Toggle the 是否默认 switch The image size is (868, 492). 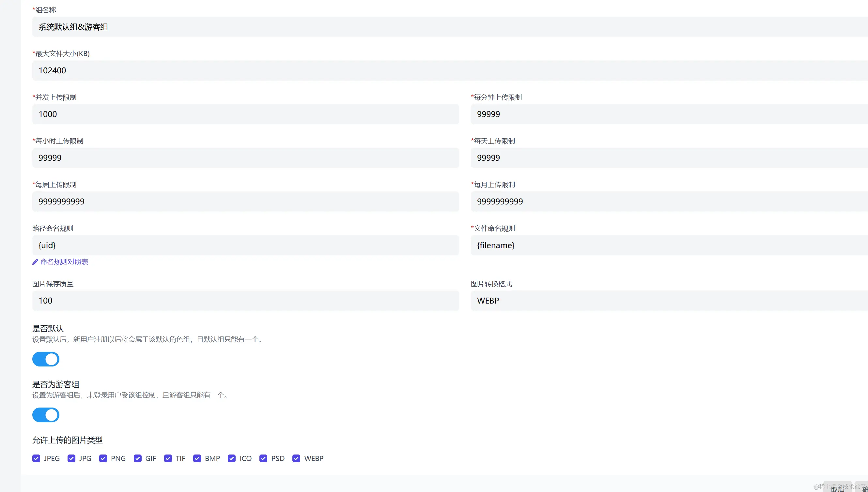[x=46, y=359]
